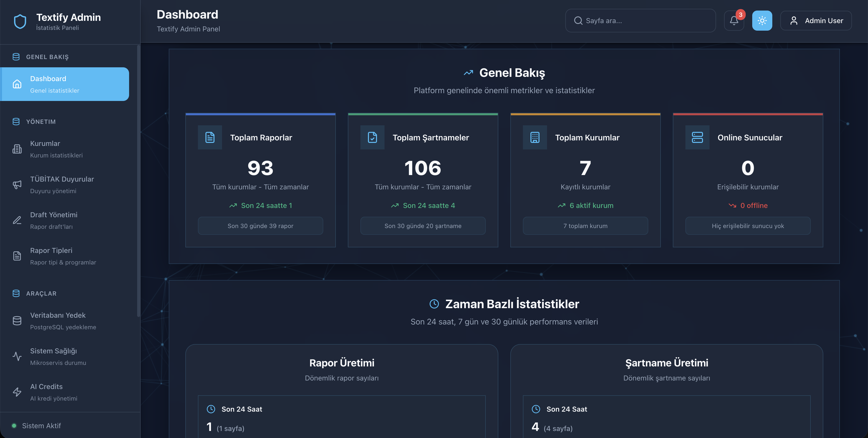Click the Sistem Sağlığı pulse icon
Screen dimensions: 868x438
[17, 356]
